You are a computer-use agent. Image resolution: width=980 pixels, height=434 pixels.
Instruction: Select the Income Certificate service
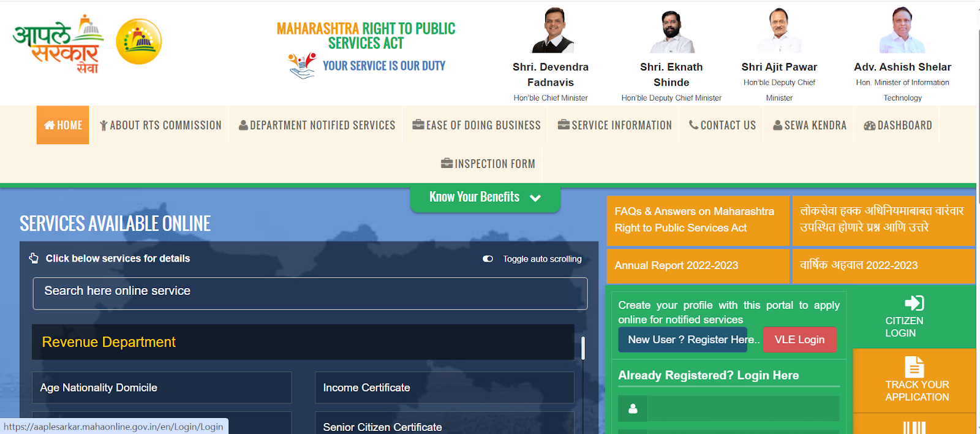(444, 387)
